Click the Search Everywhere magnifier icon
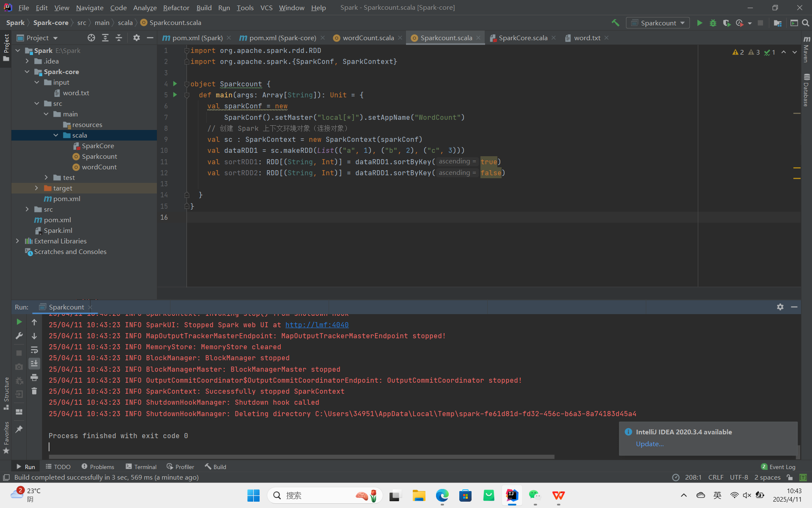This screenshot has height=508, width=812. point(806,23)
